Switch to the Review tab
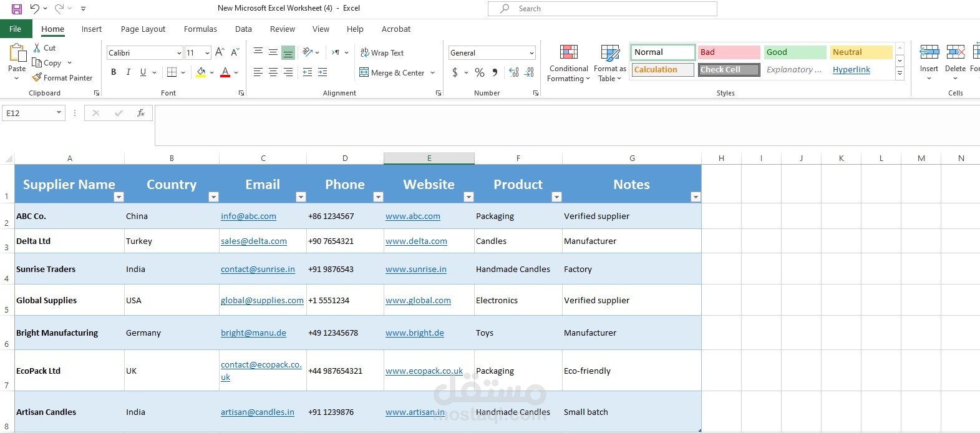This screenshot has width=980, height=433. click(283, 29)
